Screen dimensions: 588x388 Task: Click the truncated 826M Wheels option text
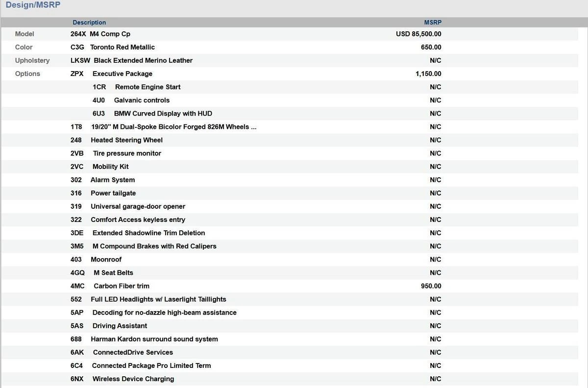[x=173, y=127]
